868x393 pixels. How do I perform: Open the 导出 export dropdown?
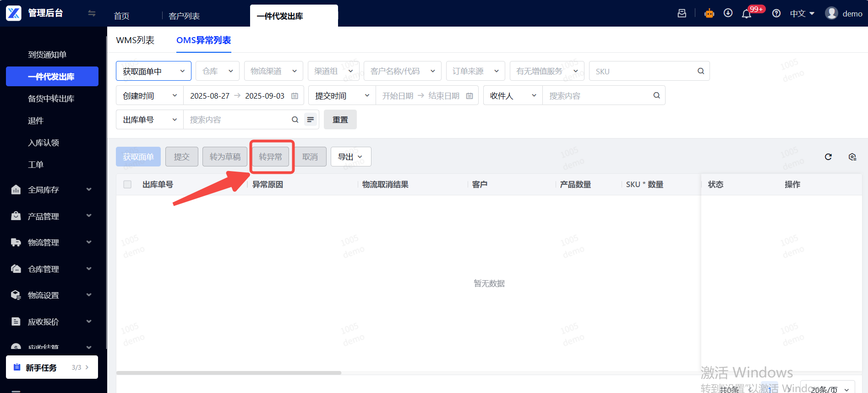pyautogui.click(x=351, y=157)
